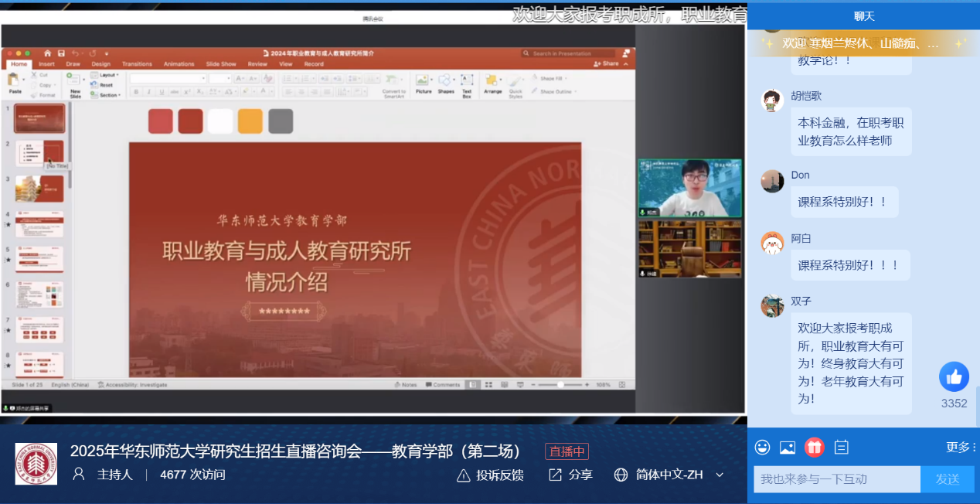Collapse the ribbon with the chevron beside Share
Viewport: 980px width, 504px height.
click(627, 63)
